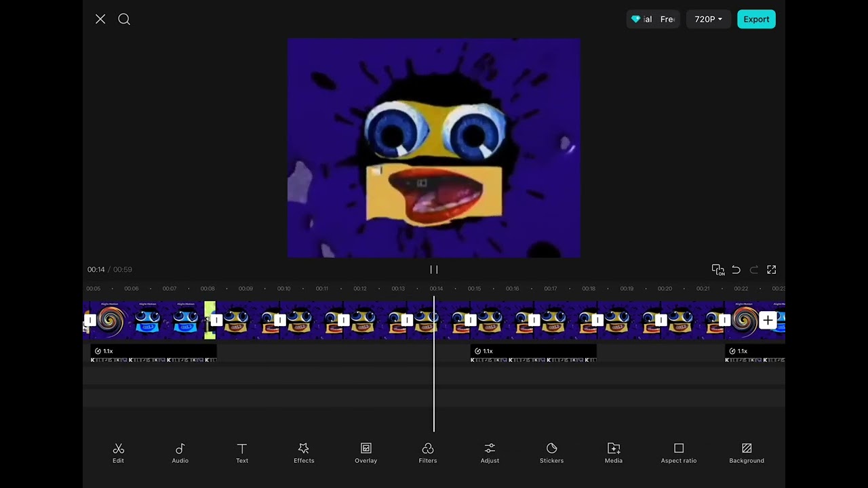
Task: Click the 00:06 ruler label
Action: (x=132, y=289)
